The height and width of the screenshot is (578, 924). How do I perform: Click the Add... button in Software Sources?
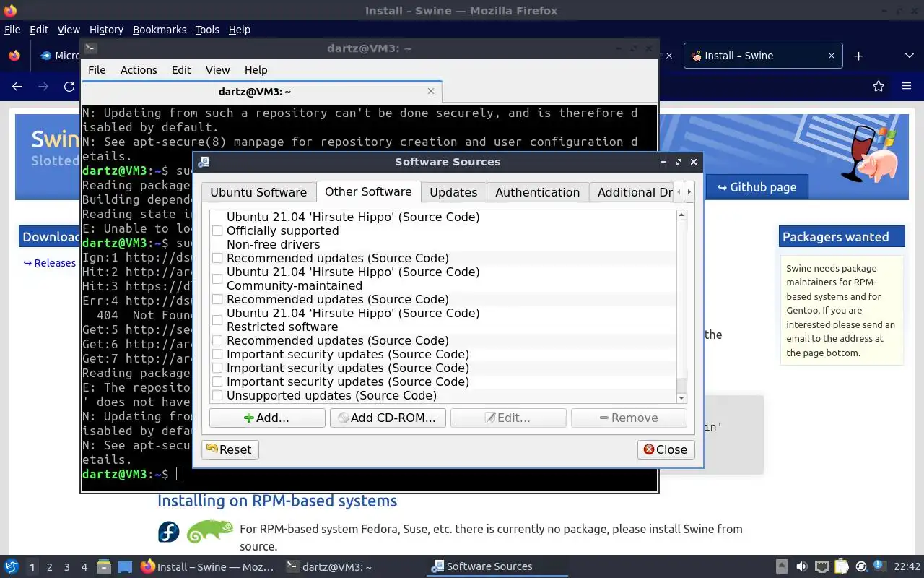coord(267,418)
